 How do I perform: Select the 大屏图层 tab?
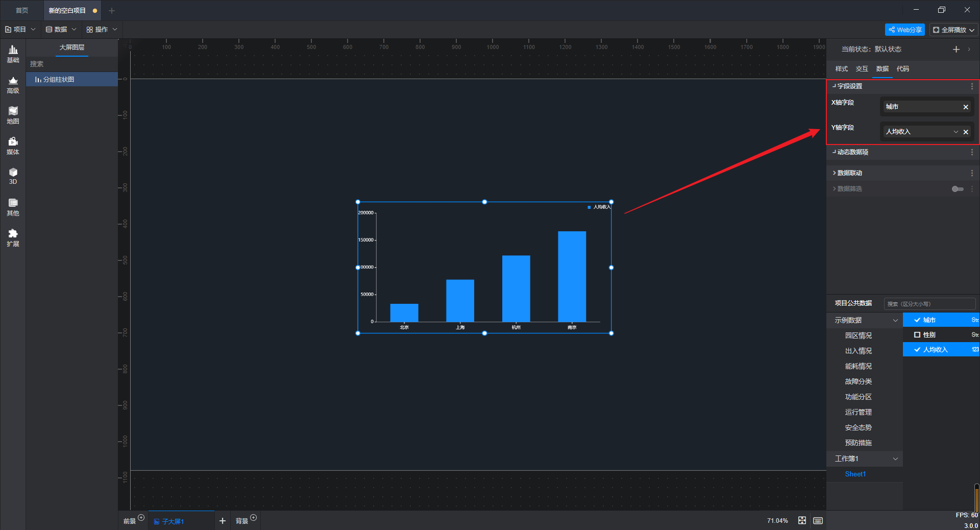71,47
